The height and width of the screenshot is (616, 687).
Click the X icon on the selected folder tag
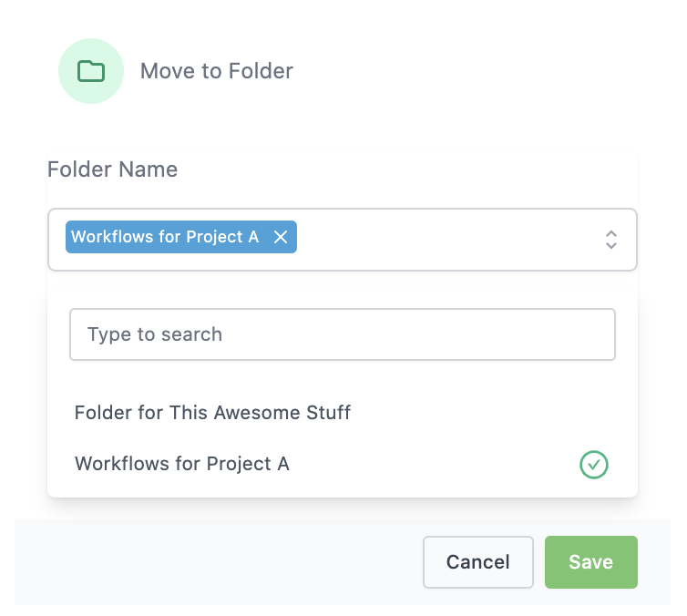tap(281, 237)
